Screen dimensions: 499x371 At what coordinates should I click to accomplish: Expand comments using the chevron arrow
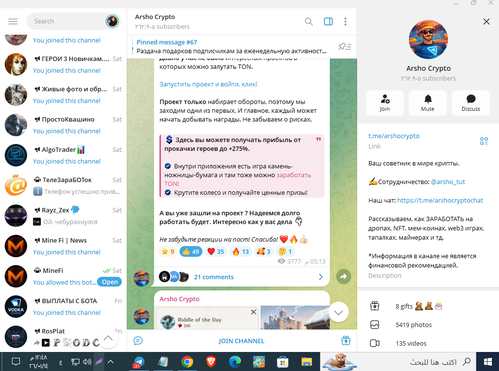pos(321,277)
